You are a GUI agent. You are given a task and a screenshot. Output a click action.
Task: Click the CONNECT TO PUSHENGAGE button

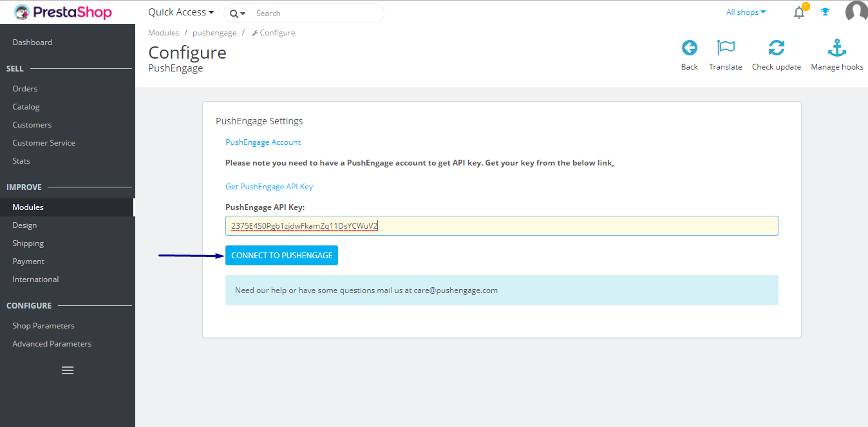click(x=281, y=255)
